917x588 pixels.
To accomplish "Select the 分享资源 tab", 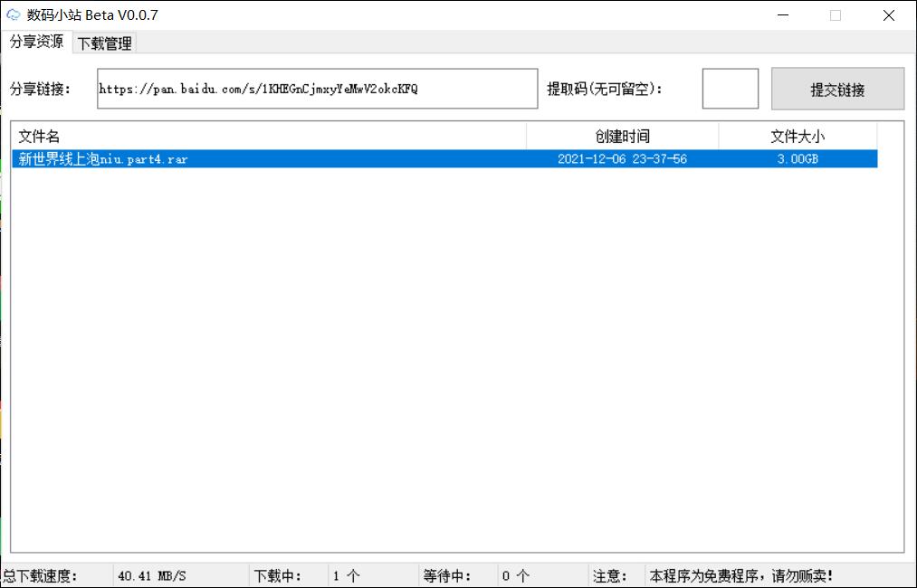I will click(x=37, y=42).
